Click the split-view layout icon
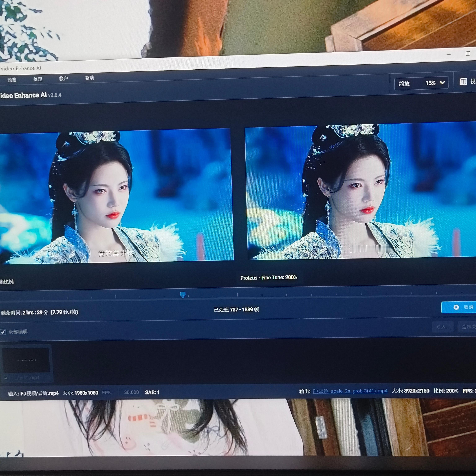Screen dimensions: 476x476 click(x=463, y=82)
